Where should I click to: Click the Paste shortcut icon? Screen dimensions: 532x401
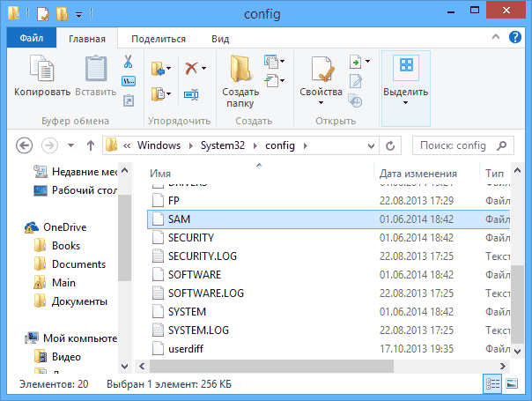click(129, 100)
